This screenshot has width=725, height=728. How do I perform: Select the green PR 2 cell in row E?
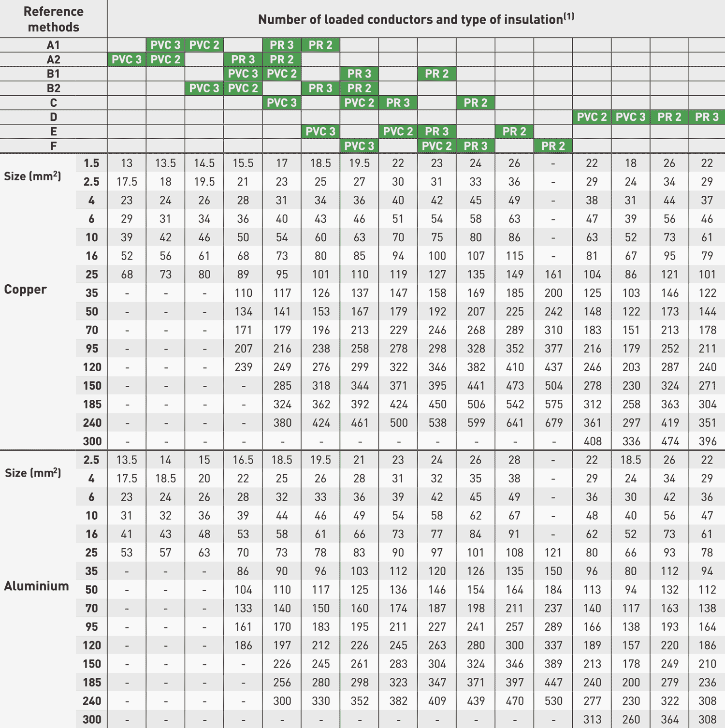click(x=514, y=131)
